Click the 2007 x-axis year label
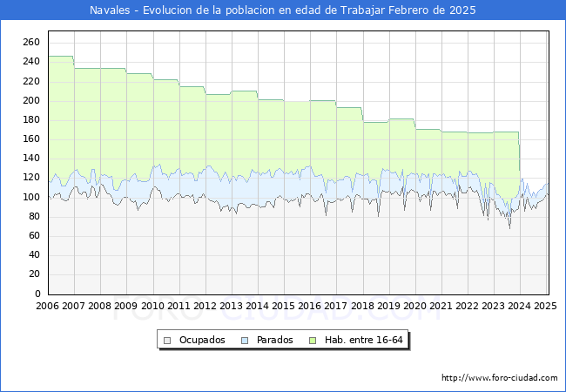 click(73, 306)
